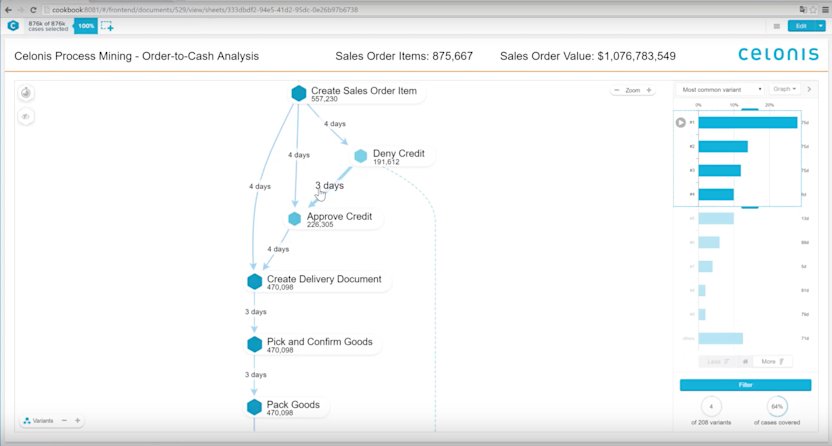832x446 pixels.
Task: Open the Most common variant dropdown
Action: [x=721, y=90]
